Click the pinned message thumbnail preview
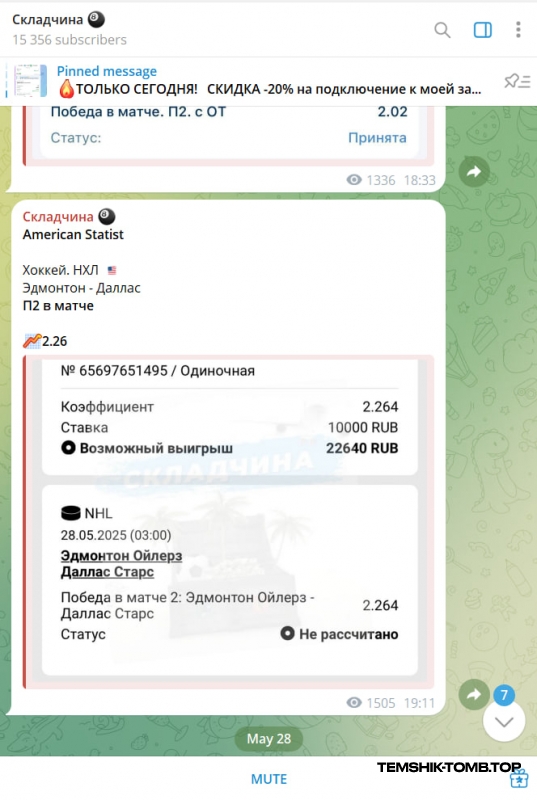Viewport: 537px width, 800px height. click(30, 81)
